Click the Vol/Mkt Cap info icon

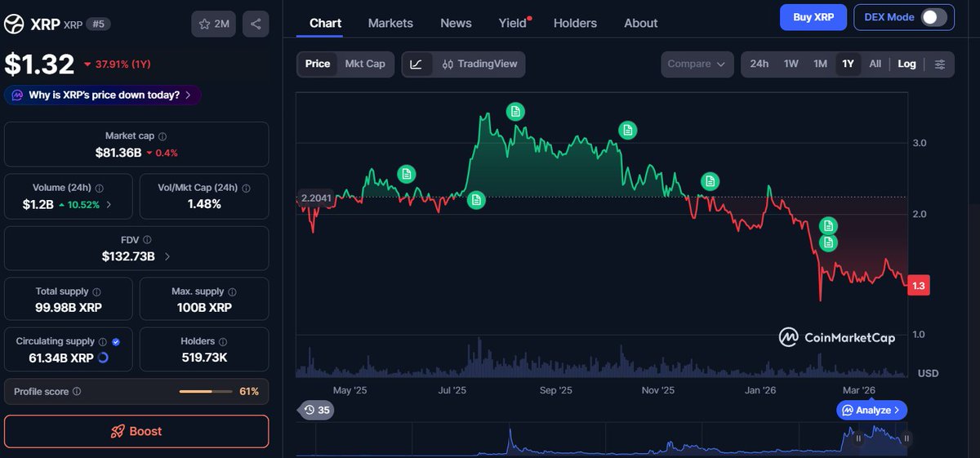pos(247,188)
